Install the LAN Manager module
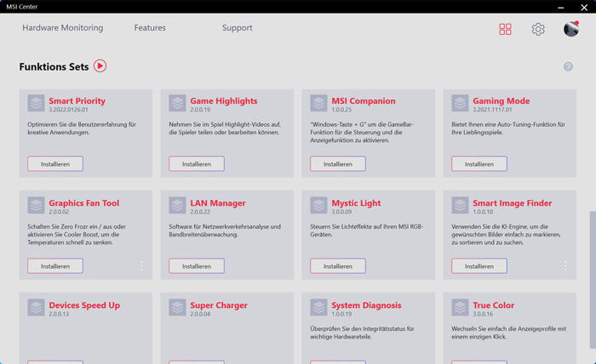596x364 pixels. click(x=197, y=266)
